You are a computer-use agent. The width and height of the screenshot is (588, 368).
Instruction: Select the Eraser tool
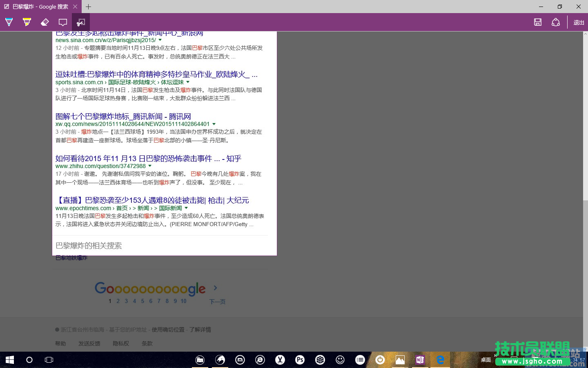click(45, 22)
